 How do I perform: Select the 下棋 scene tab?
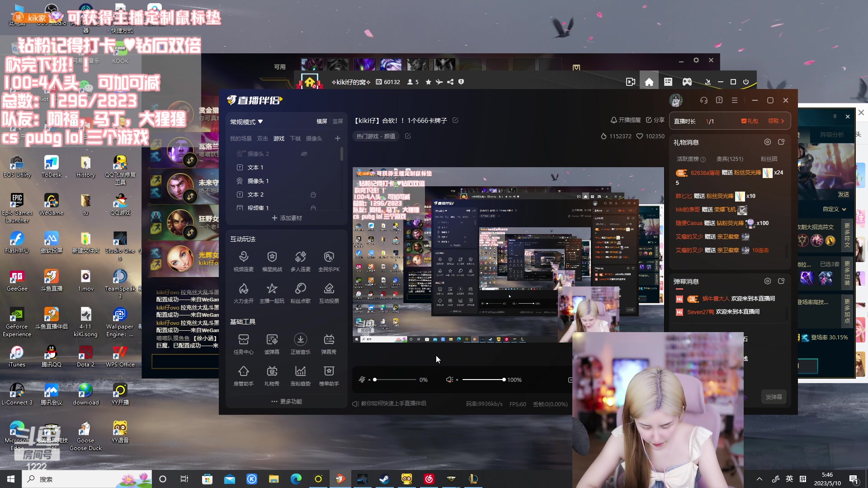click(x=295, y=139)
